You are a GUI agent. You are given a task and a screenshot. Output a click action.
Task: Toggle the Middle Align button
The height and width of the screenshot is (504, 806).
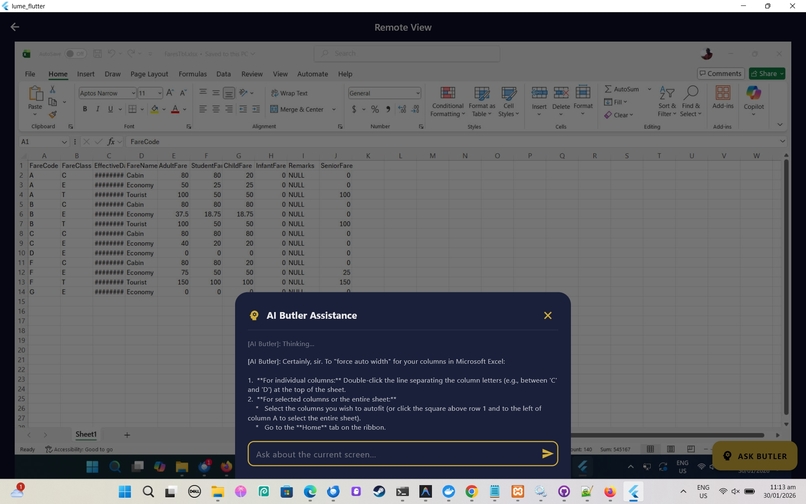pyautogui.click(x=216, y=93)
